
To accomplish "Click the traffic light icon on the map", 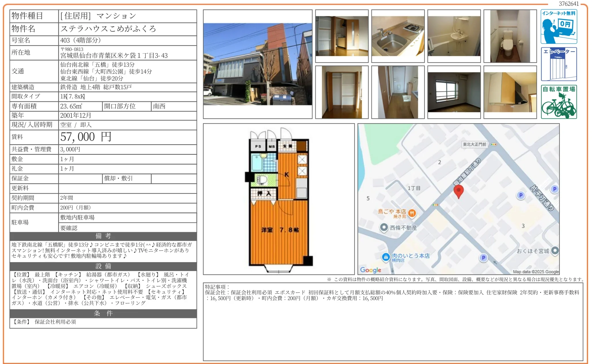I will coord(435,205).
